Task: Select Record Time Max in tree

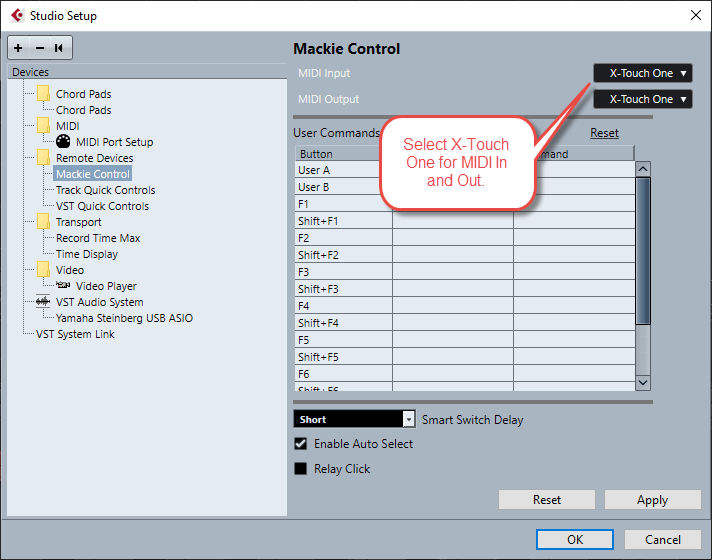Action: 98,238
